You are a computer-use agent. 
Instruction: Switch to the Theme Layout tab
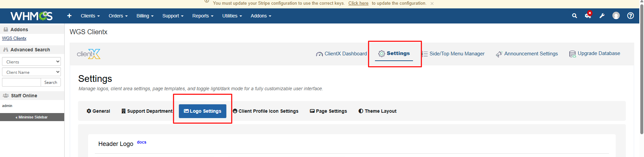[x=377, y=111]
